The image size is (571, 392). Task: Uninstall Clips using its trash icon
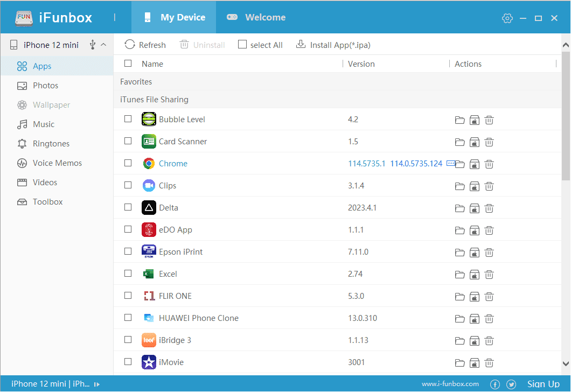coord(489,186)
